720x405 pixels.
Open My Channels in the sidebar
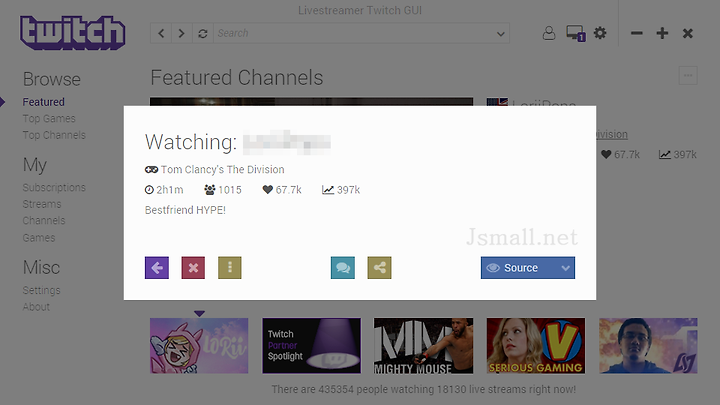(44, 220)
